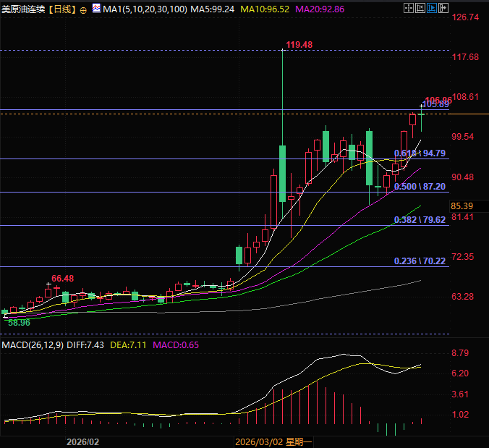Click the DEA:7.11 value
489x448 pixels.
pyautogui.click(x=128, y=345)
